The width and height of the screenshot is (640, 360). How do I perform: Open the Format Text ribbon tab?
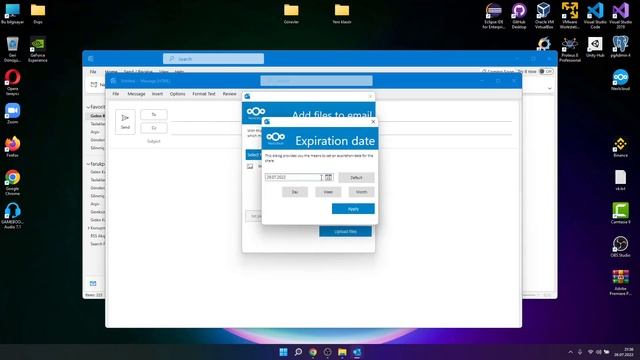204,94
